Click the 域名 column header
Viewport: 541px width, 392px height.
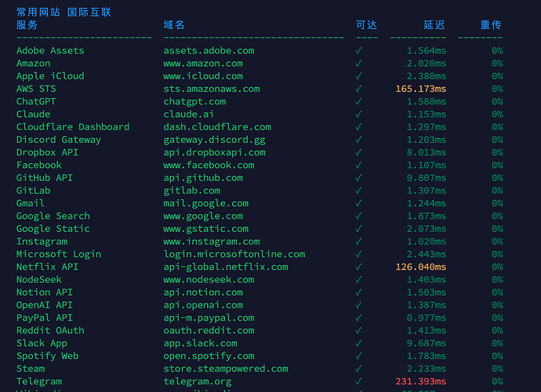pos(174,25)
